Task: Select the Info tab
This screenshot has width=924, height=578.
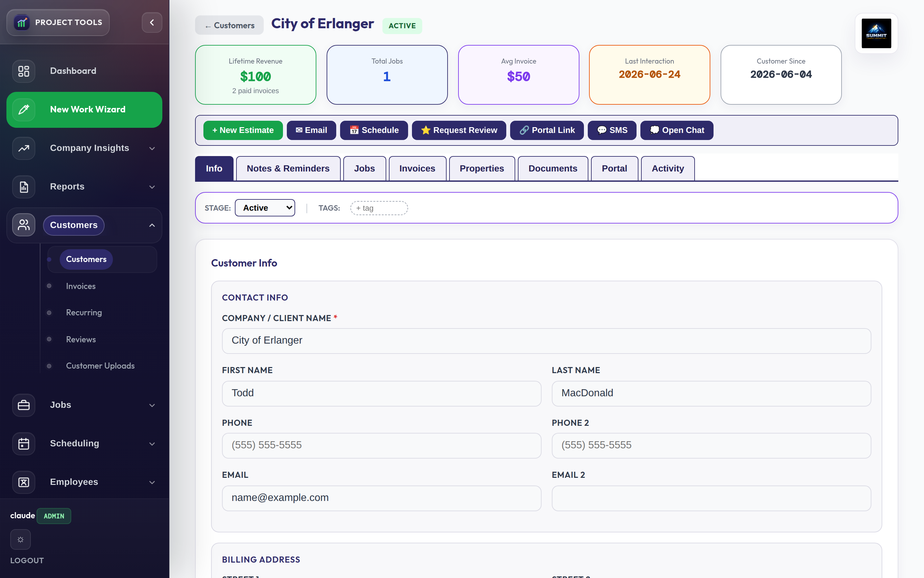Action: tap(214, 169)
